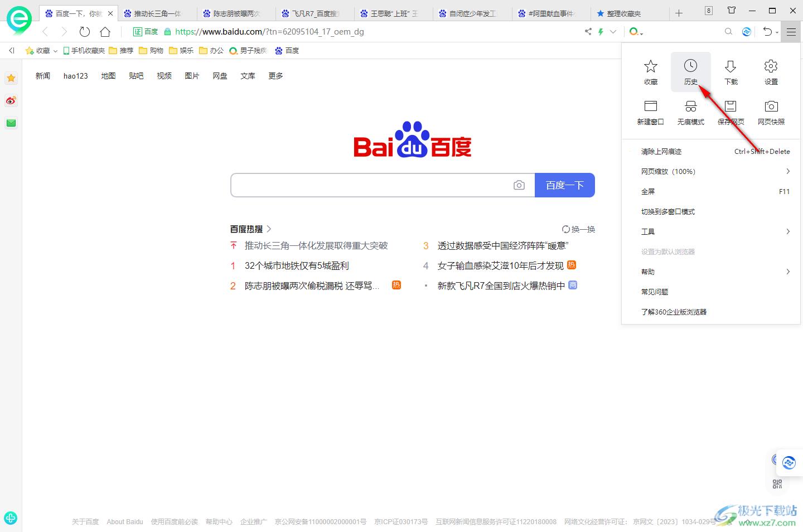803x532 pixels.
Task: Select 清除上网痕迹 menu entry
Action: [x=711, y=151]
